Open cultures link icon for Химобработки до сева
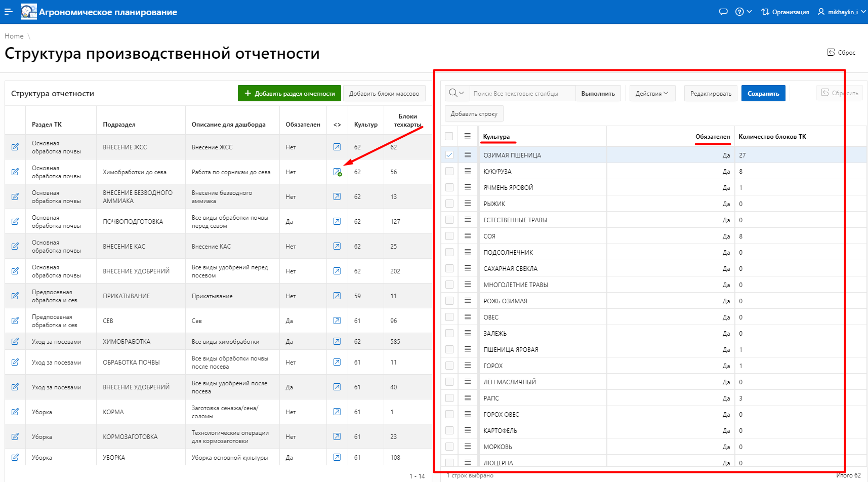This screenshot has width=868, height=482. (337, 172)
